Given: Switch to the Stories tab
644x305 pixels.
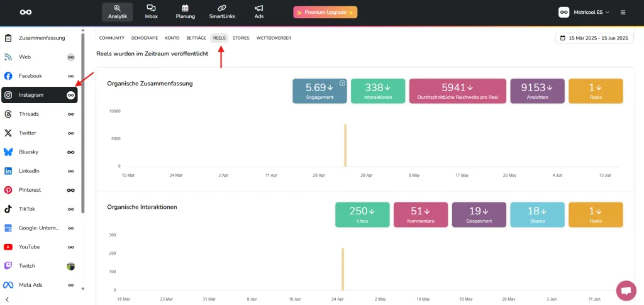Looking at the screenshot, I should click(241, 38).
